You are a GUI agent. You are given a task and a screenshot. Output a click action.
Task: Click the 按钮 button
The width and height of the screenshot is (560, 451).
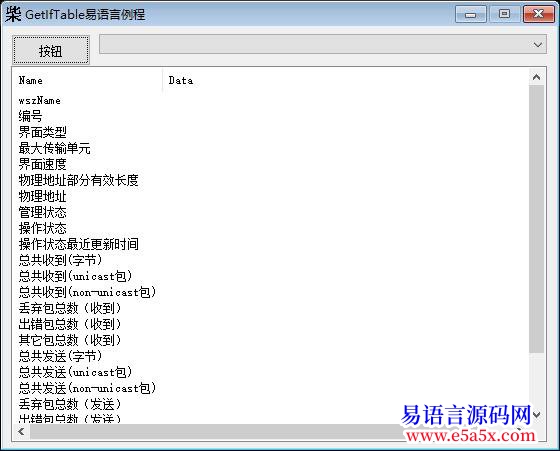pyautogui.click(x=51, y=50)
